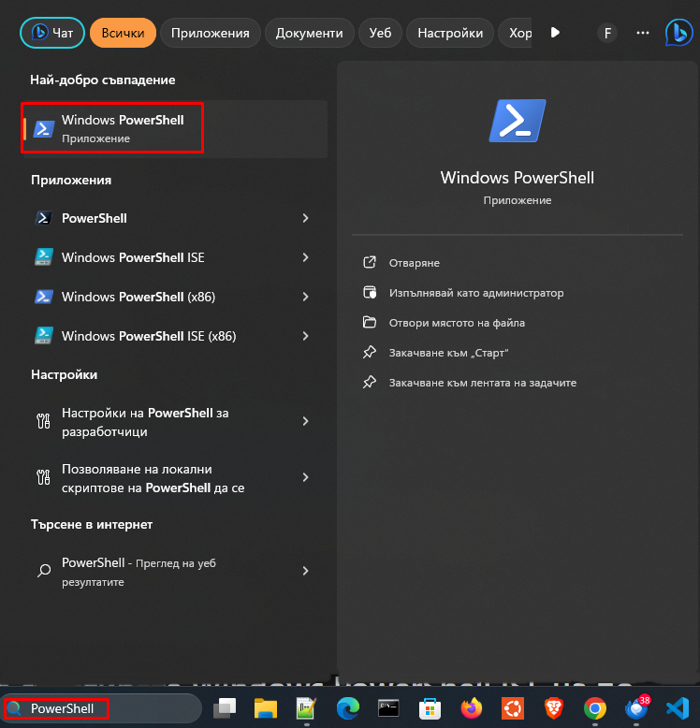Click the Windows PowerShell (x86) icon
700x728 pixels.
click(44, 297)
